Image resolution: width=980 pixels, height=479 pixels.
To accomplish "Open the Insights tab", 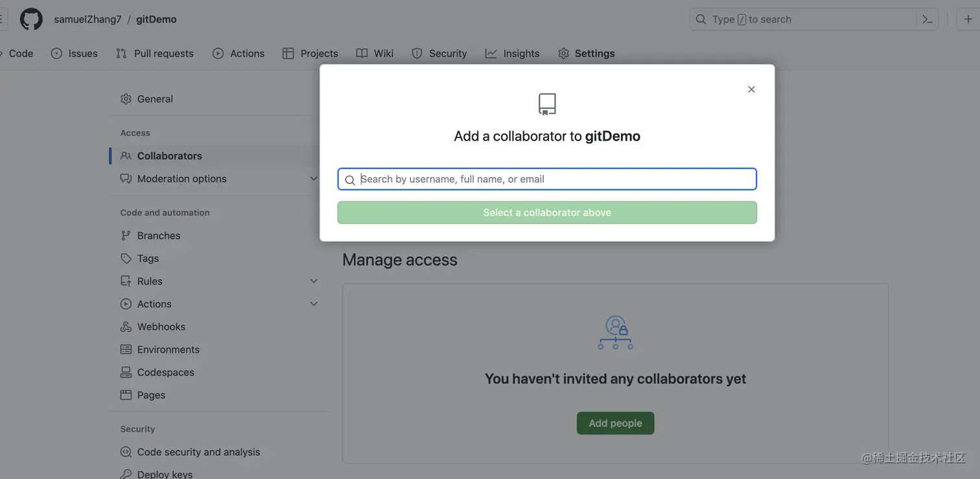I will click(513, 53).
